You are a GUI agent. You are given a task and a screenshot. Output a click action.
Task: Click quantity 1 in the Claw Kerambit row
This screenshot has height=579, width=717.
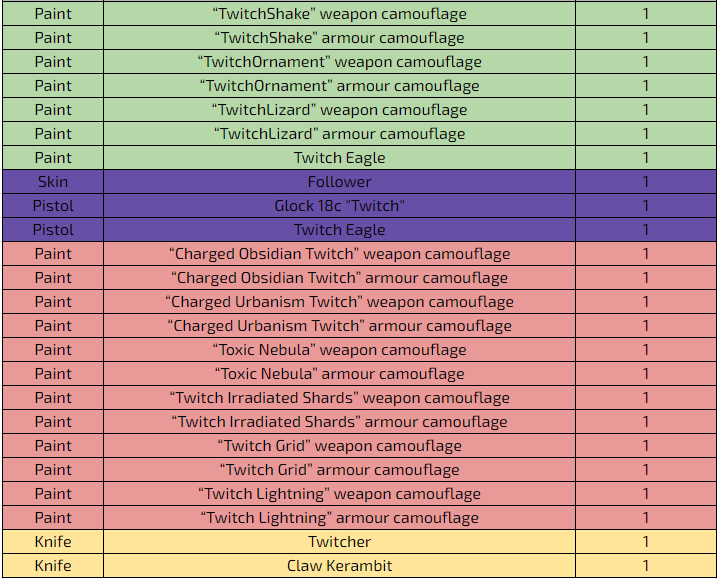click(x=646, y=566)
